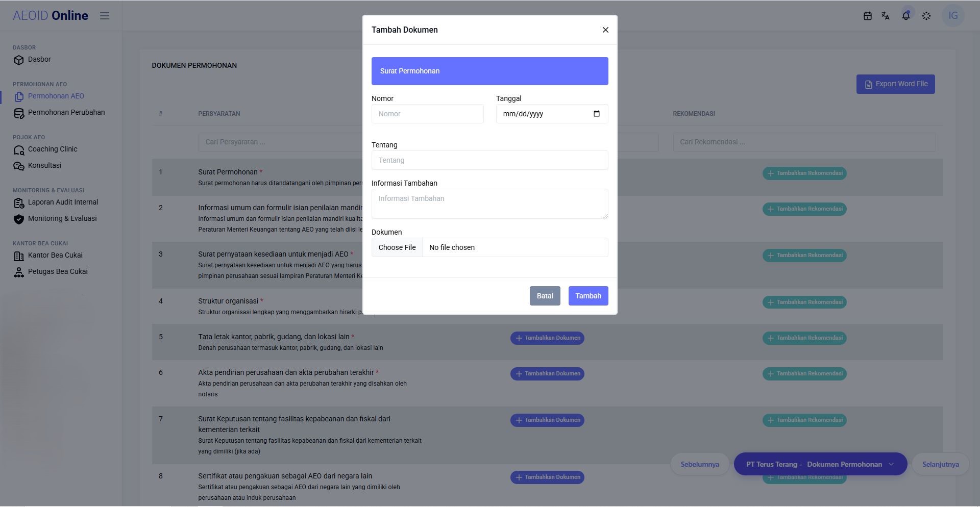Open Monitoring & Evaluasi menu item
Screen dimensions: 980x507
pos(62,219)
